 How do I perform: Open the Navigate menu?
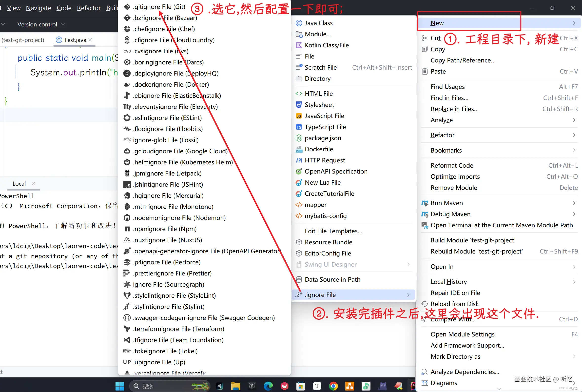point(39,8)
